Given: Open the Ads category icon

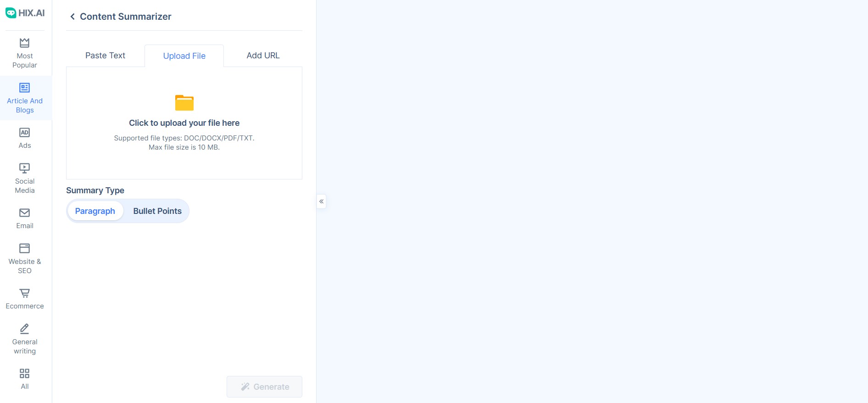Looking at the screenshot, I should click(x=25, y=133).
